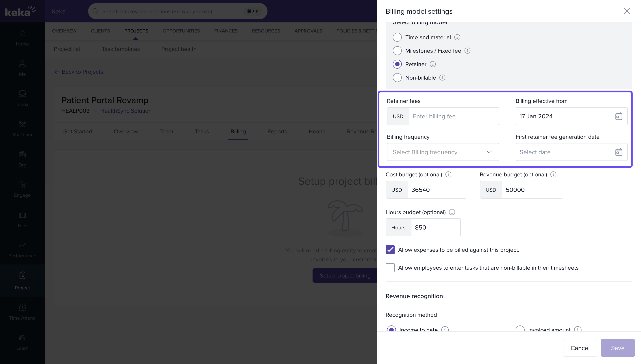Click Hours budget info icon

point(452,212)
